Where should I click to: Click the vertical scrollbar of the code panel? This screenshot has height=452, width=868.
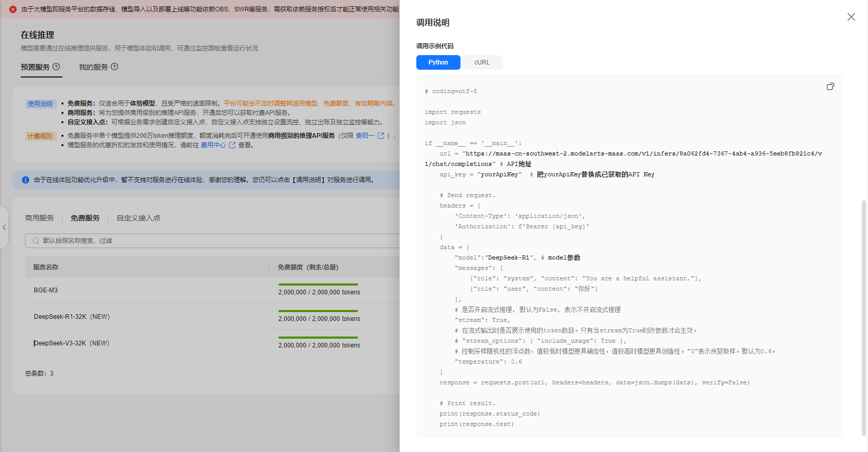click(864, 318)
